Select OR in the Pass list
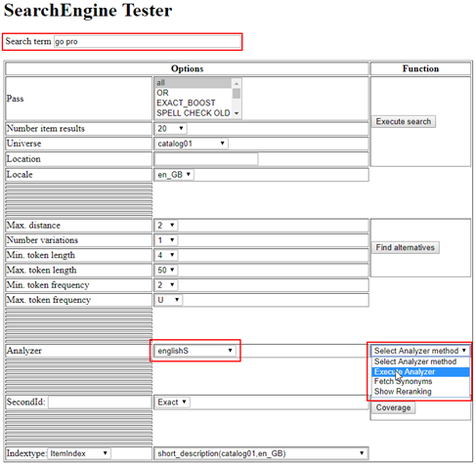Viewport: 476px width, 464px height. 194,93
